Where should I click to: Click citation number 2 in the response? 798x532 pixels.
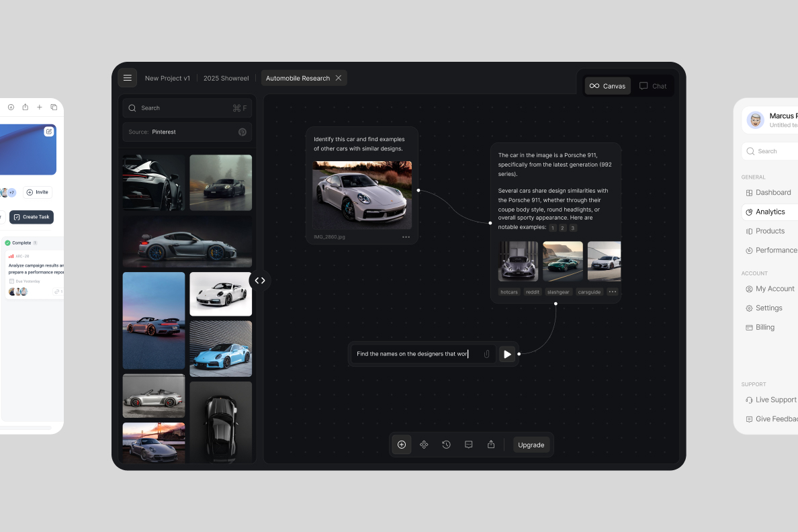click(562, 228)
